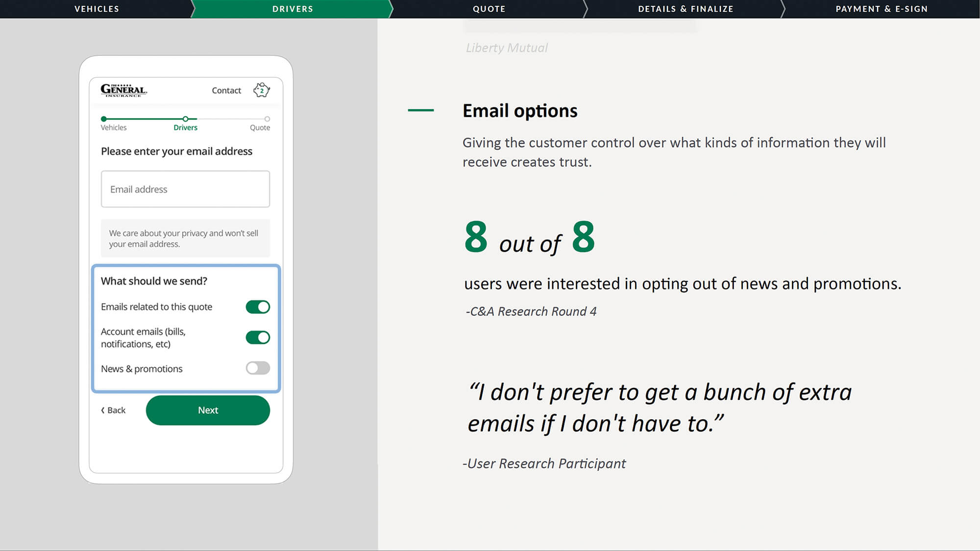
Task: Enable News & promotions toggle
Action: pyautogui.click(x=258, y=368)
